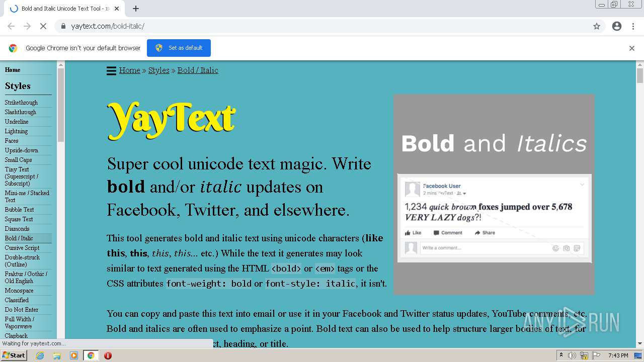Open Home in the sidebar
Screen dimensions: 644x362
pos(13,70)
